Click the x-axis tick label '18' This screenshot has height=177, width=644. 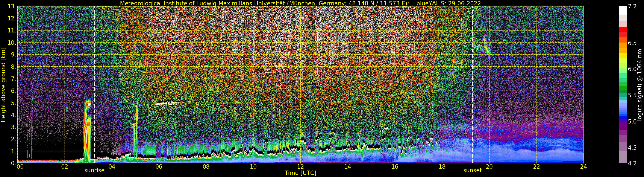pos(442,166)
